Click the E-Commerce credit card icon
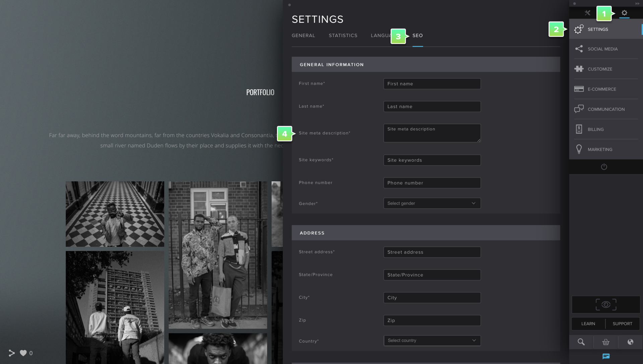 [x=579, y=89]
